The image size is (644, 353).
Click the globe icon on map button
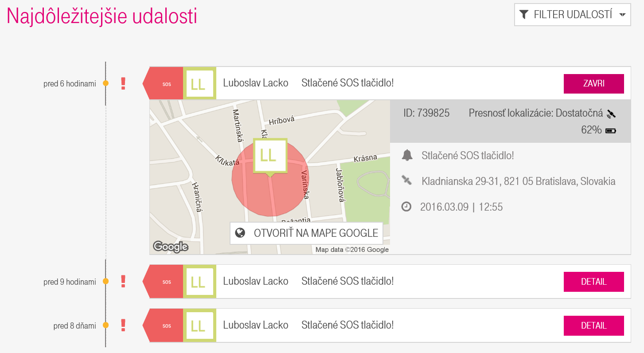(240, 233)
